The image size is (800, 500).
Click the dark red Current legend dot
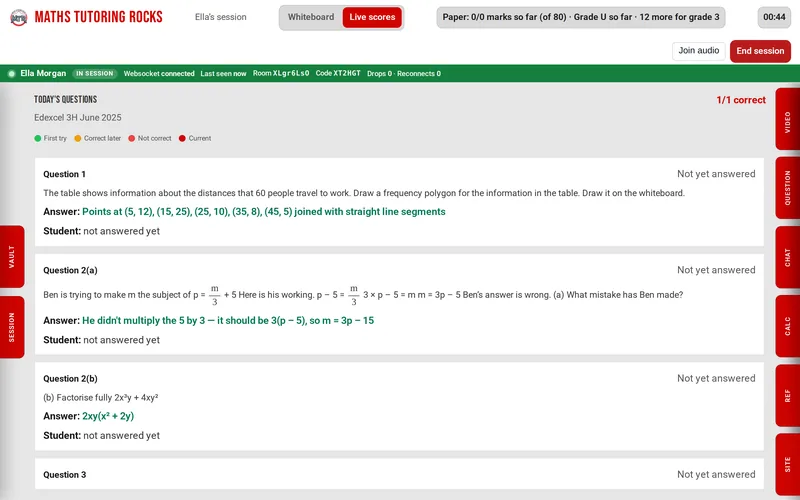pyautogui.click(x=182, y=138)
